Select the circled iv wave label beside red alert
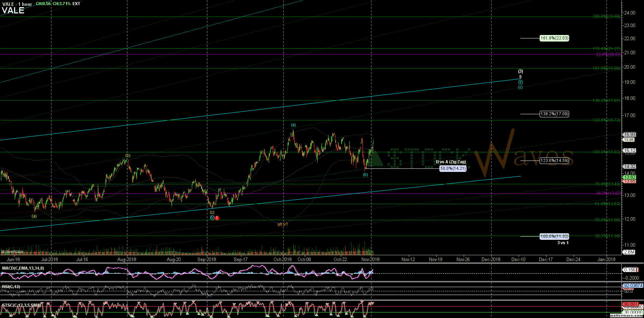The width and height of the screenshot is (644, 318). 212,218
